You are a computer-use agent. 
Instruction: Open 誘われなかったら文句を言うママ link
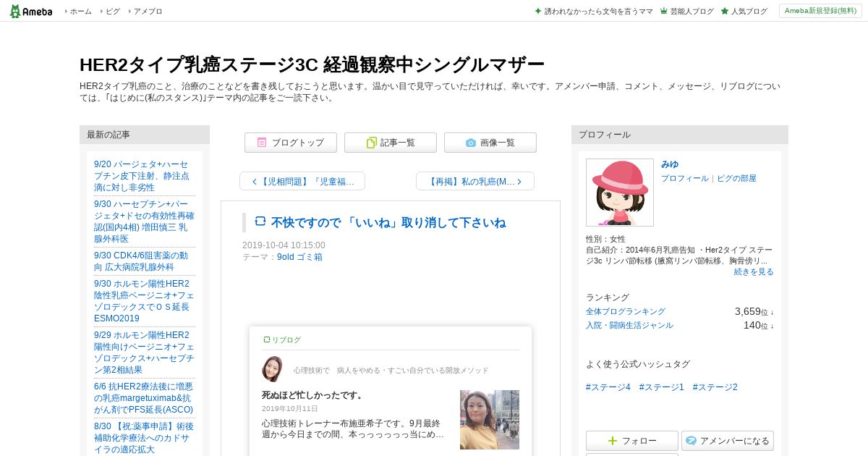pyautogui.click(x=598, y=11)
